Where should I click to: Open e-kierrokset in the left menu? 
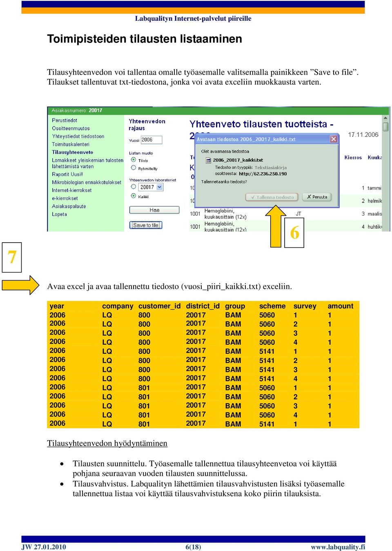pyautogui.click(x=65, y=198)
